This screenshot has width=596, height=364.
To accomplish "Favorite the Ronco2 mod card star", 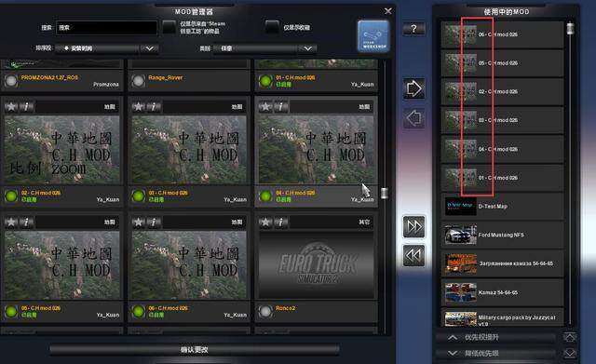I will pos(265,222).
